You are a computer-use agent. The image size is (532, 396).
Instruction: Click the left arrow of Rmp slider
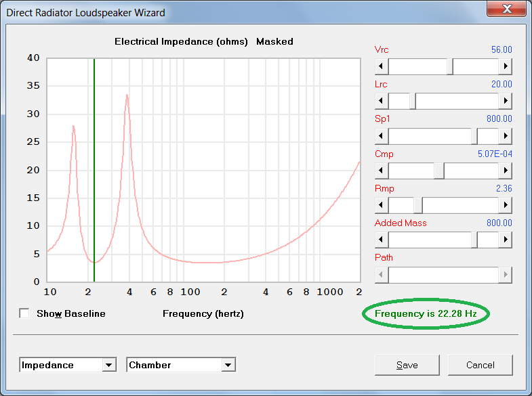382,205
